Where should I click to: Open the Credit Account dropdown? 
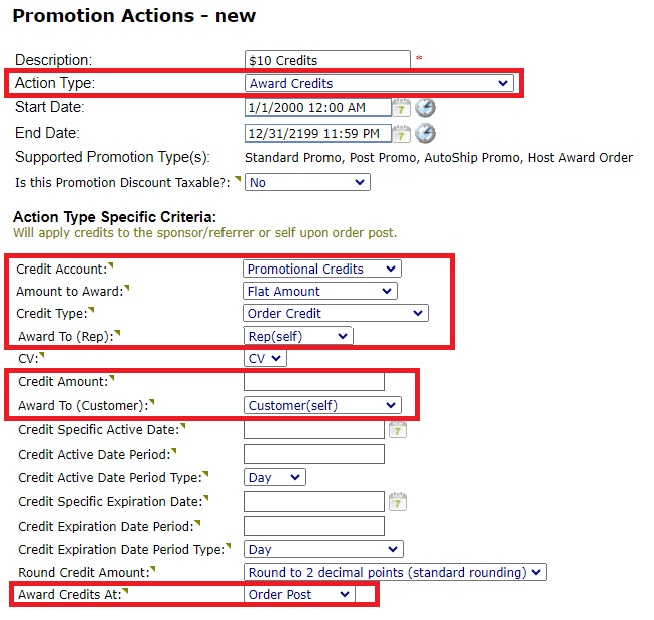(x=321, y=269)
